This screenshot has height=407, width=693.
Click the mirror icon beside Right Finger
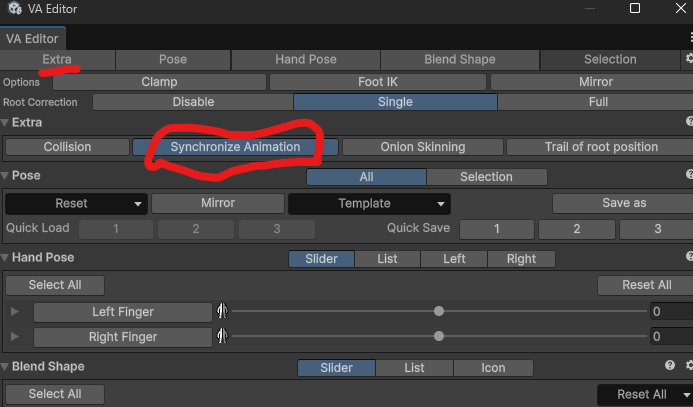click(222, 336)
